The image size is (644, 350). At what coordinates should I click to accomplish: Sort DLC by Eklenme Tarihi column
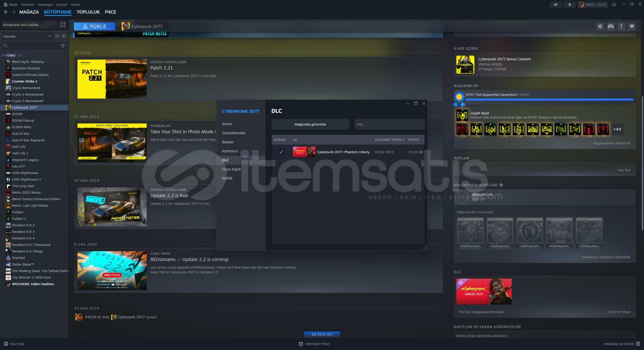389,140
